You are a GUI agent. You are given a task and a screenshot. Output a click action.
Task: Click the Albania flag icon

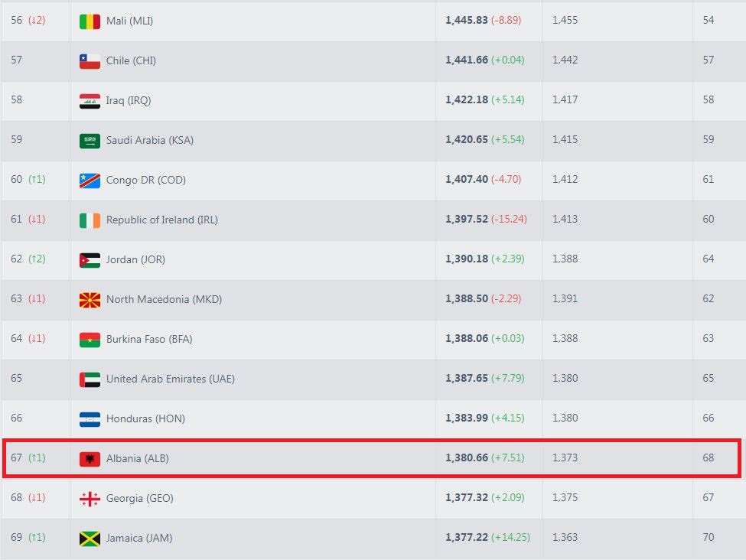click(x=90, y=459)
